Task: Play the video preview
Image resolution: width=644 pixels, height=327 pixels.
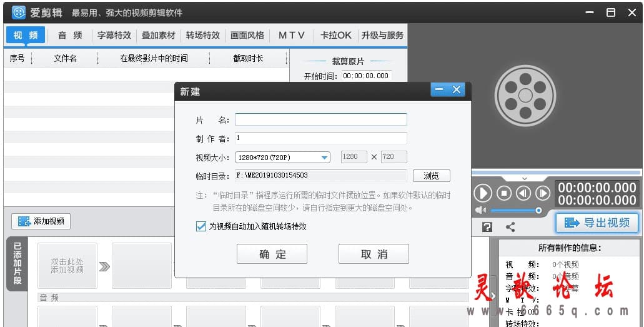Action: 483,193
